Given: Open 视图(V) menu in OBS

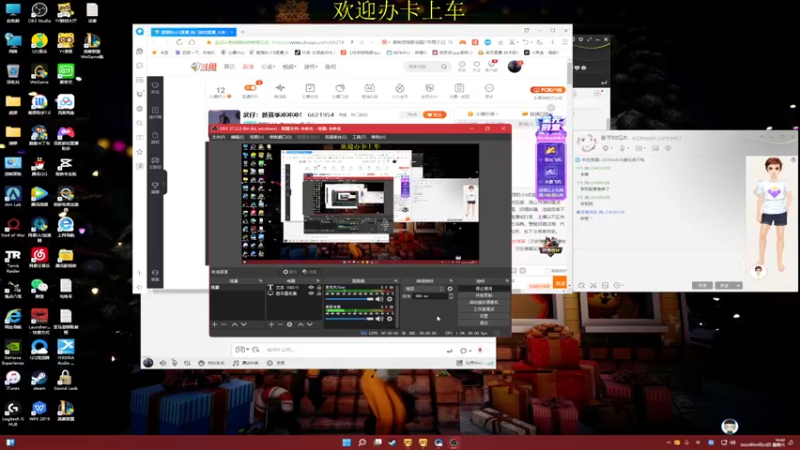Looking at the screenshot, I should (x=257, y=137).
